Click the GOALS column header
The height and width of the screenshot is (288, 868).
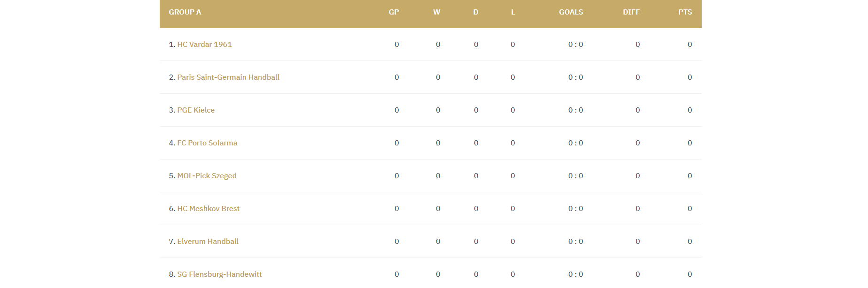(x=571, y=12)
